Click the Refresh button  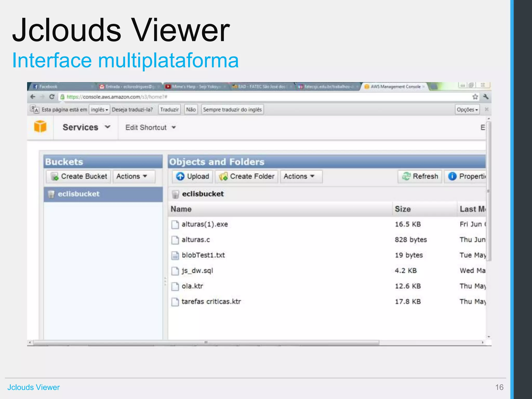point(420,176)
